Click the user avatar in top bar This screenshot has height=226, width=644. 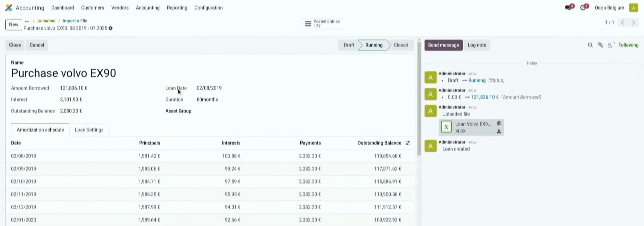tap(634, 8)
